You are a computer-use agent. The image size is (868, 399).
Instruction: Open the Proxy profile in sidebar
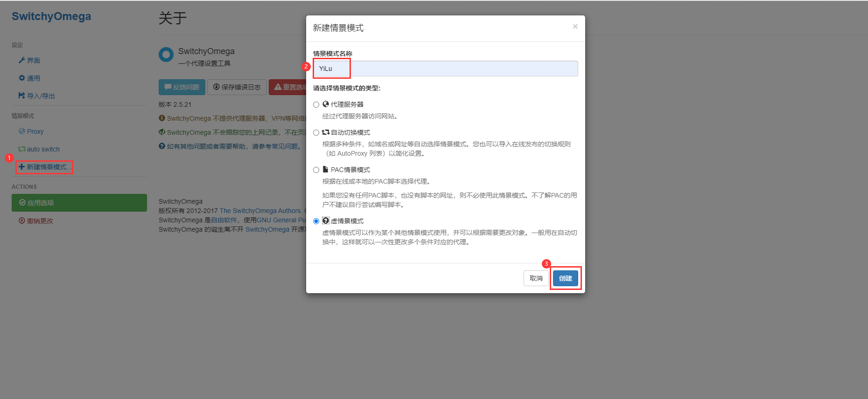pos(31,131)
